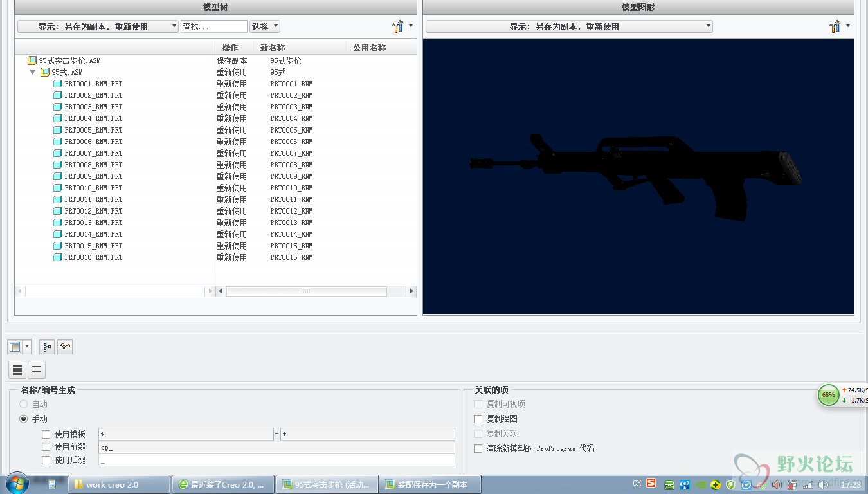Enable the 使用后缀 checkbox
The height and width of the screenshot is (494, 868).
click(x=46, y=460)
